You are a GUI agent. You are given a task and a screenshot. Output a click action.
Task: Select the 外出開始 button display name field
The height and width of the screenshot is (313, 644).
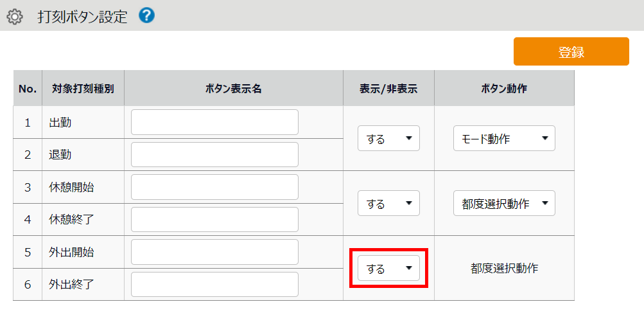(214, 252)
